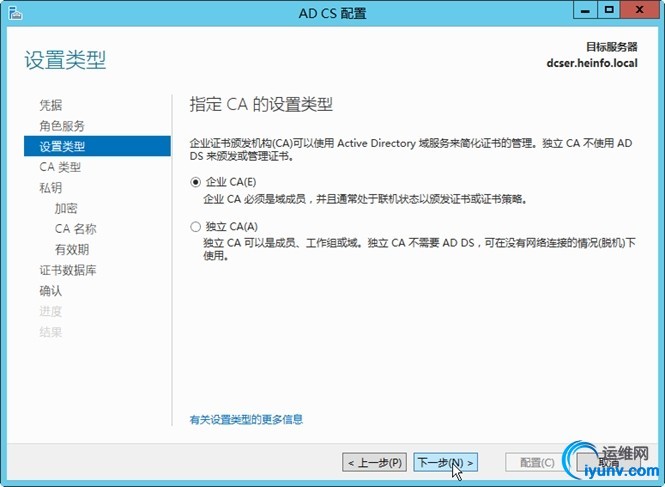Click the 进度 greyed-out step
Image resolution: width=665 pixels, height=487 pixels.
pyautogui.click(x=51, y=311)
